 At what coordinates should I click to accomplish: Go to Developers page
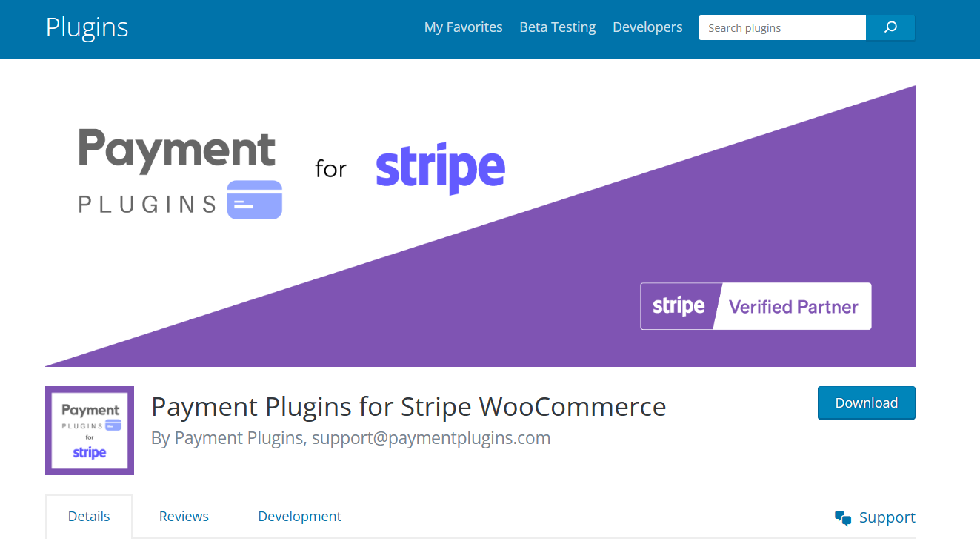[x=647, y=27]
